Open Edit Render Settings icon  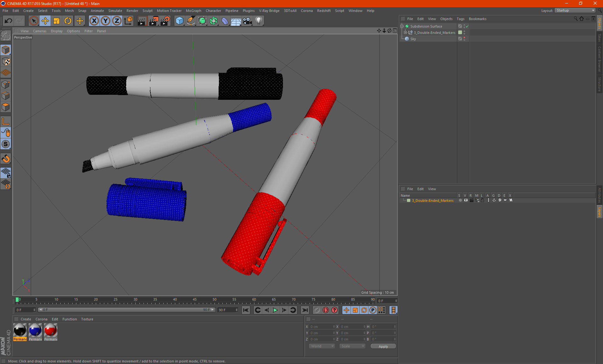[x=165, y=21]
